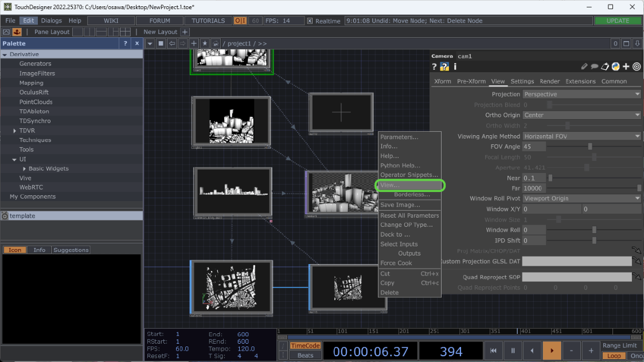Viewport: 644px width, 362px height.
Task: Open the Window Roll Pivot dropdown
Action: click(x=581, y=198)
